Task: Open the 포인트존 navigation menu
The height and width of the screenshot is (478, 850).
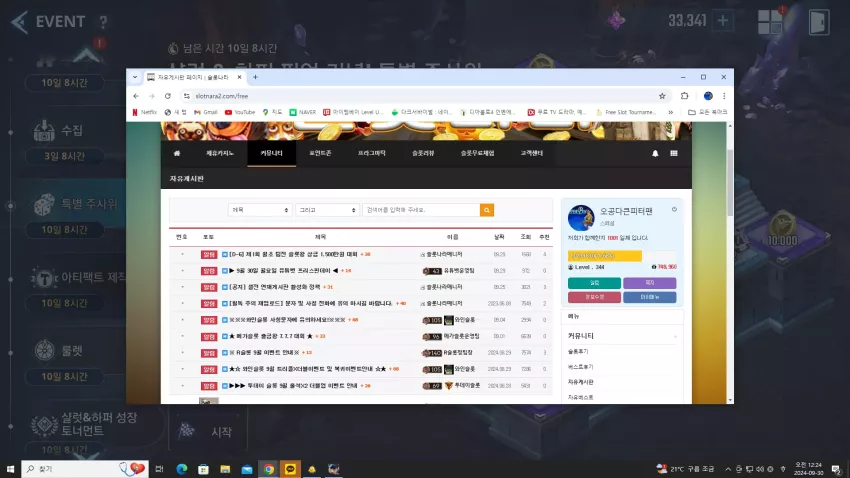Action: [320, 153]
